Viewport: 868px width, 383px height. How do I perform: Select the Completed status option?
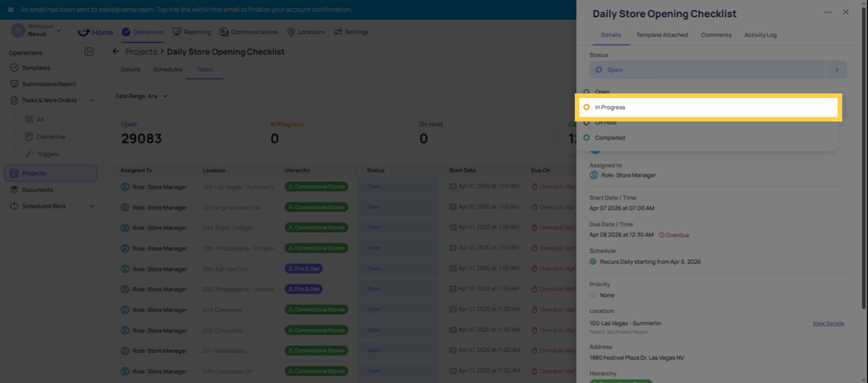click(708, 138)
